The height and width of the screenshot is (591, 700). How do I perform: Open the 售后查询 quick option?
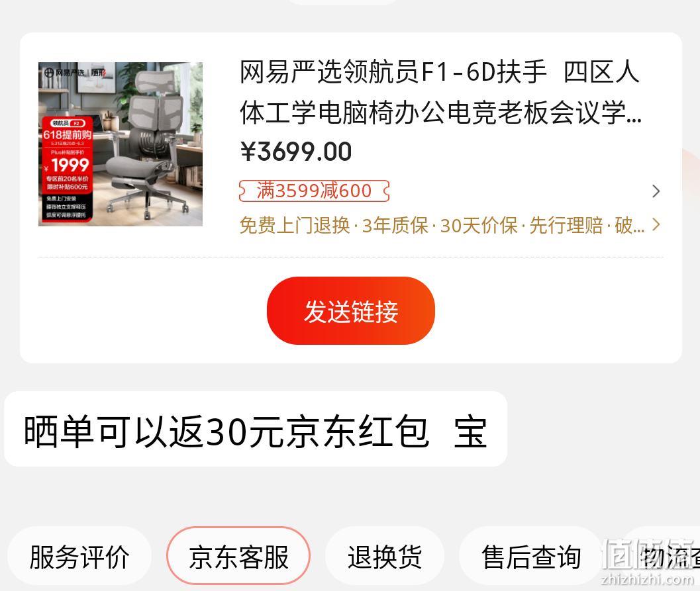(x=531, y=556)
